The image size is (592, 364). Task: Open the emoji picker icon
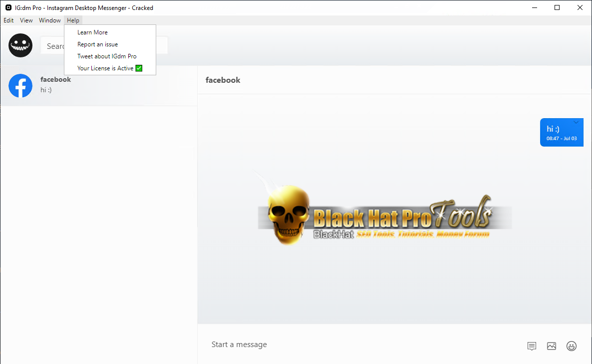[x=571, y=346]
